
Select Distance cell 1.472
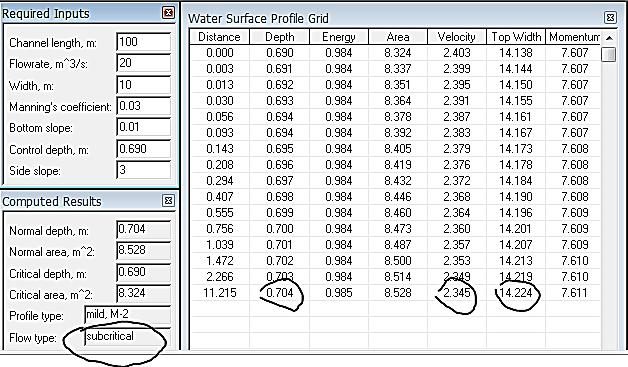219,261
